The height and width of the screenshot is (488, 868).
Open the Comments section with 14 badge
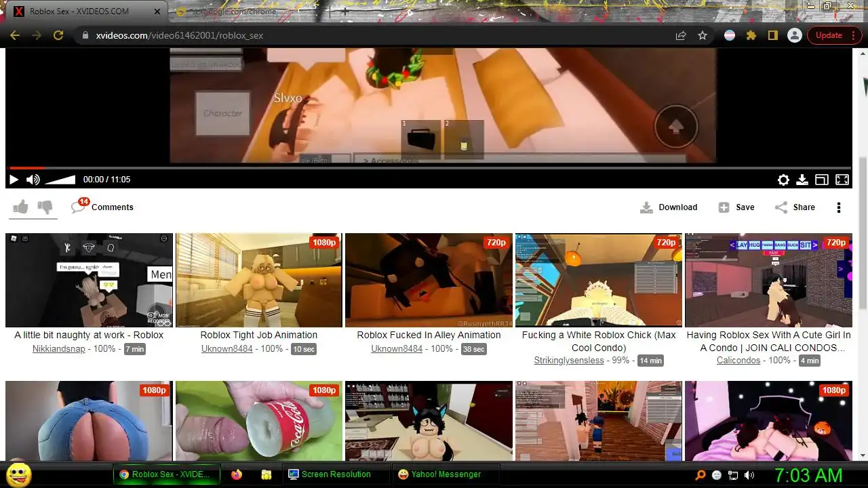[102, 207]
